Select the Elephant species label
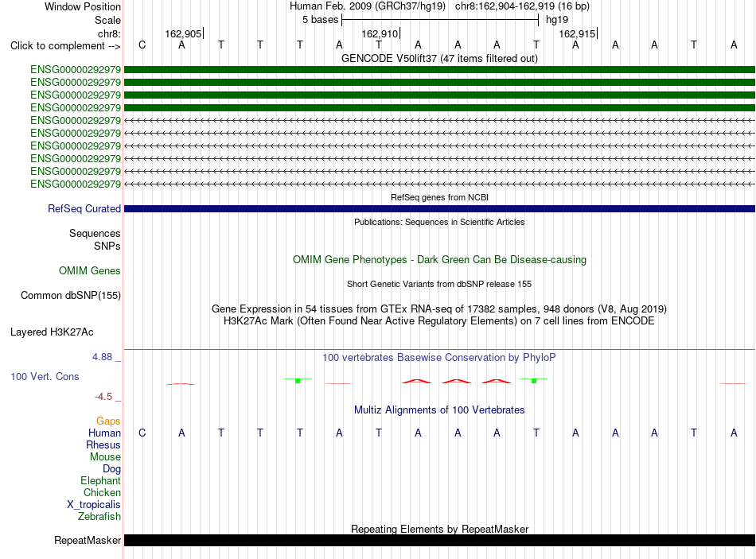 pyautogui.click(x=100, y=480)
